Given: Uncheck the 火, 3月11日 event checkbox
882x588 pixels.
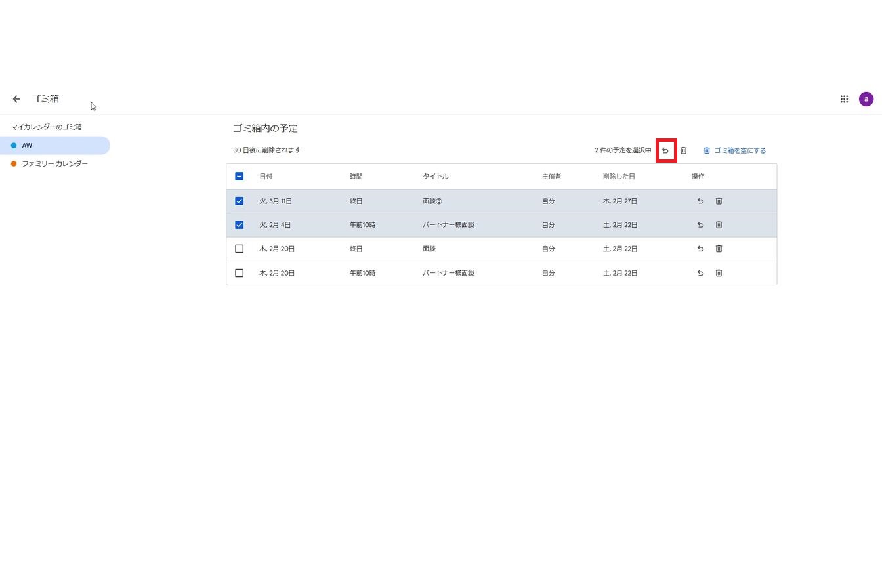Looking at the screenshot, I should pos(239,201).
